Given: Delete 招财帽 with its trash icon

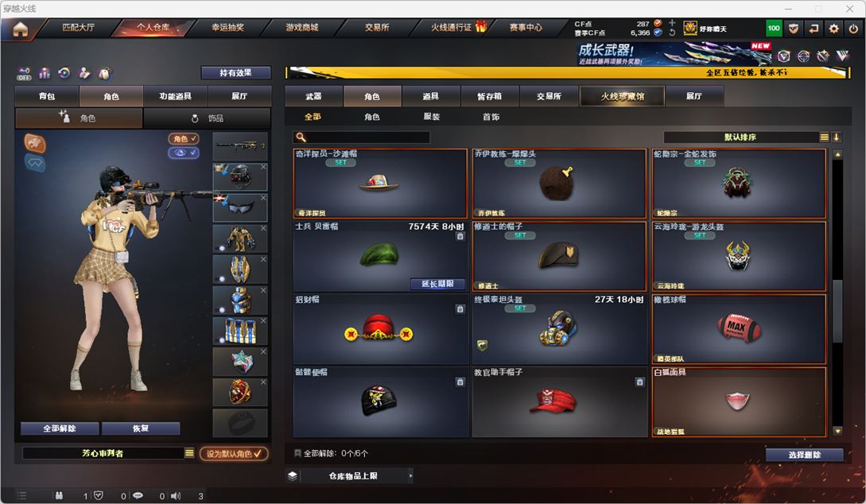Looking at the screenshot, I should click(x=460, y=309).
